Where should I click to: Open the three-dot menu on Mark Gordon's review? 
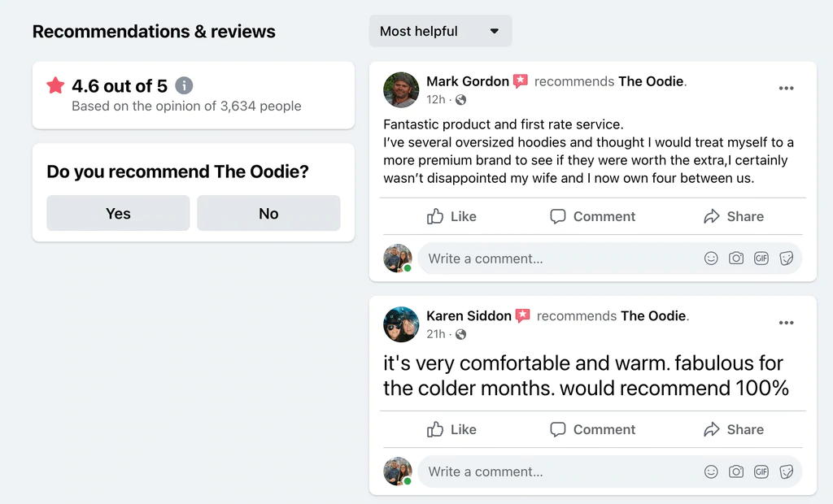(787, 88)
